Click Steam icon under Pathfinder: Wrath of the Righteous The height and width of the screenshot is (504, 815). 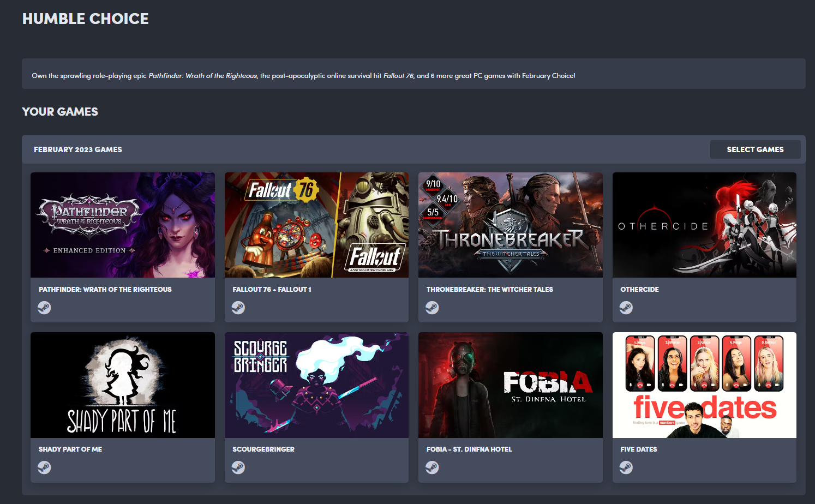(44, 308)
